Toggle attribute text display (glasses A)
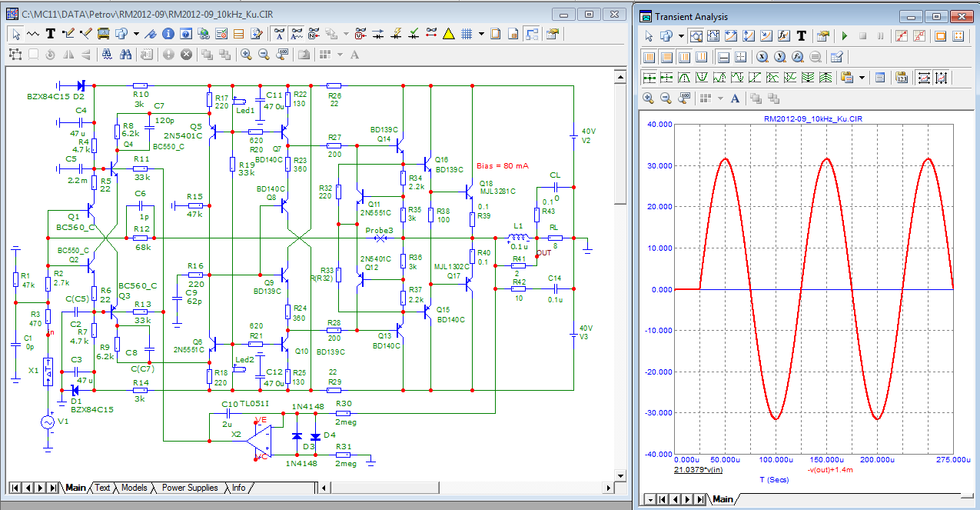Image resolution: width=980 pixels, height=510 pixels. point(279,34)
